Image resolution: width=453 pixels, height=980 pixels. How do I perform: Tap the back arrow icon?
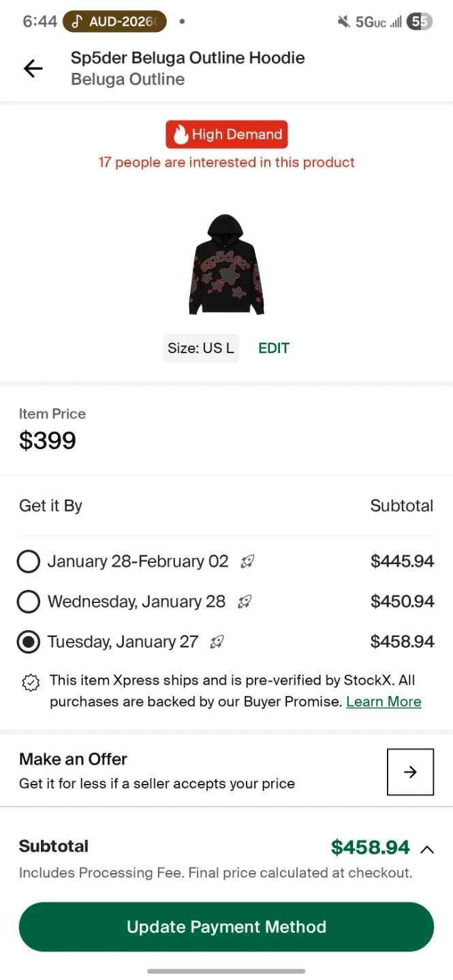33,68
